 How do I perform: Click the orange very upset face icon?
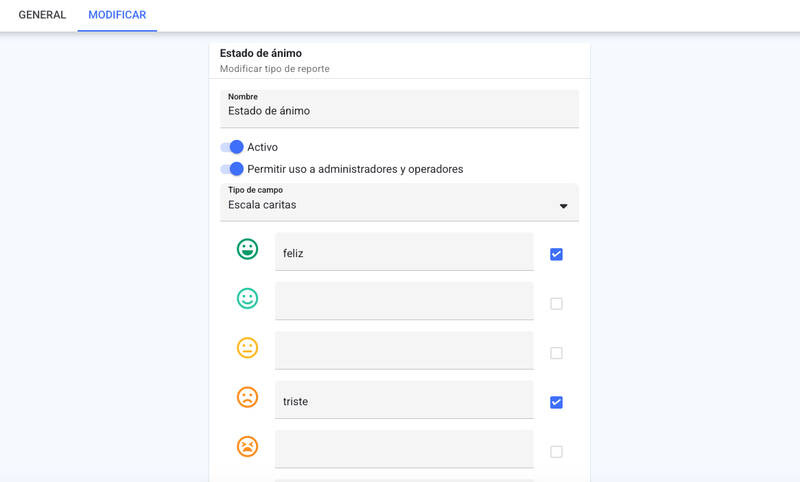[247, 446]
